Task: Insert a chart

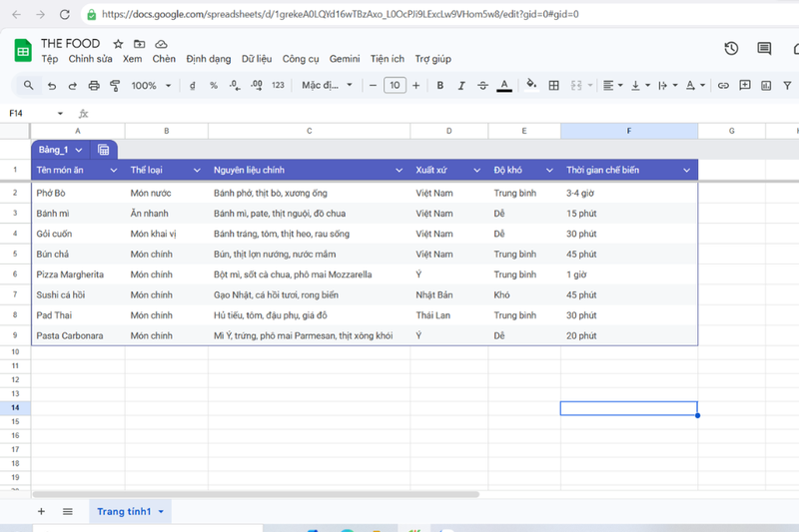Action: [766, 86]
